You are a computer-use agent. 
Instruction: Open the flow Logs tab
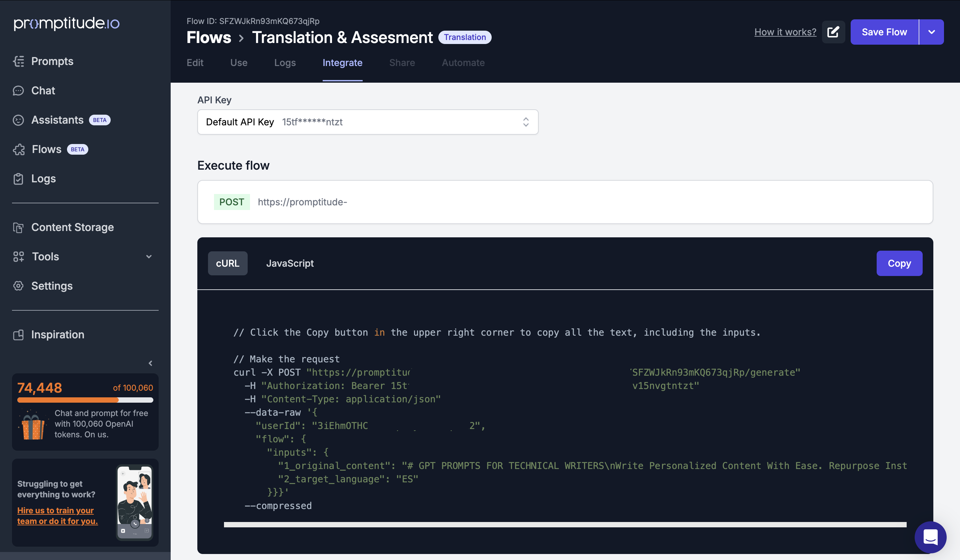coord(285,63)
